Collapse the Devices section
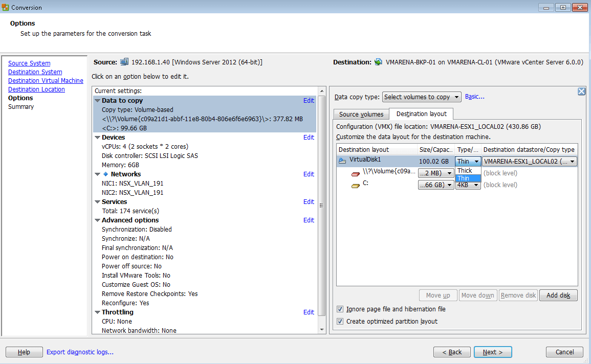Screen dimensions: 591x364 [x=97, y=138]
